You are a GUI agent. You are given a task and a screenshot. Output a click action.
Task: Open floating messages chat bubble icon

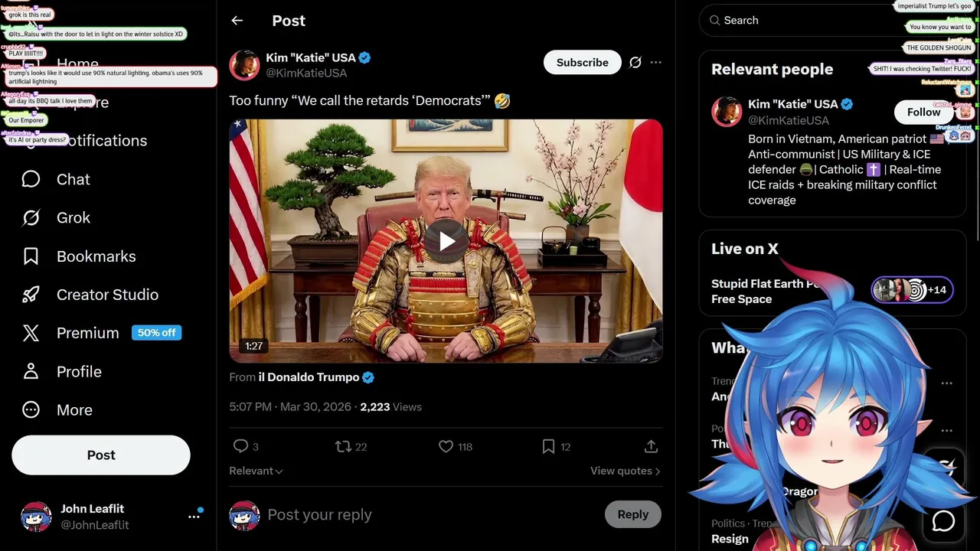[943, 521]
